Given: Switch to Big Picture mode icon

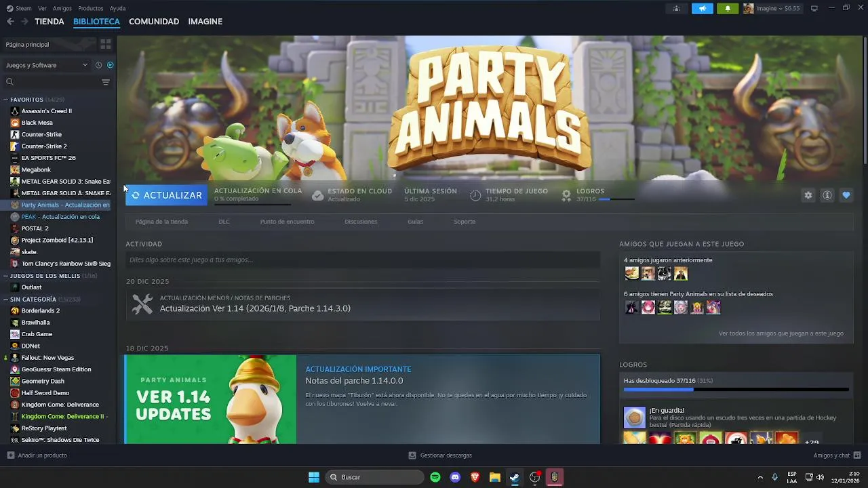Looking at the screenshot, I should (x=814, y=8).
